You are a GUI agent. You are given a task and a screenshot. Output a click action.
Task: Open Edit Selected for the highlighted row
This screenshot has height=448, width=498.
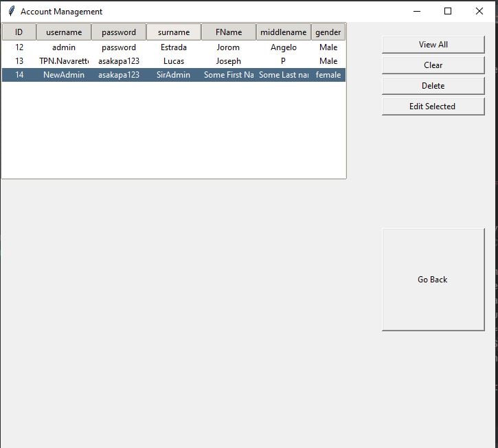click(433, 107)
